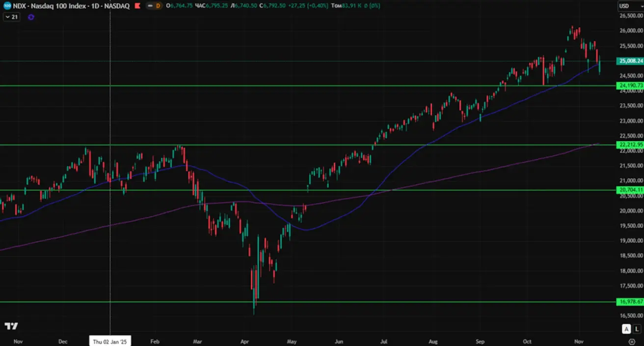644x346 pixels.
Task: Click the current price label 25,008.24
Action: coord(629,61)
